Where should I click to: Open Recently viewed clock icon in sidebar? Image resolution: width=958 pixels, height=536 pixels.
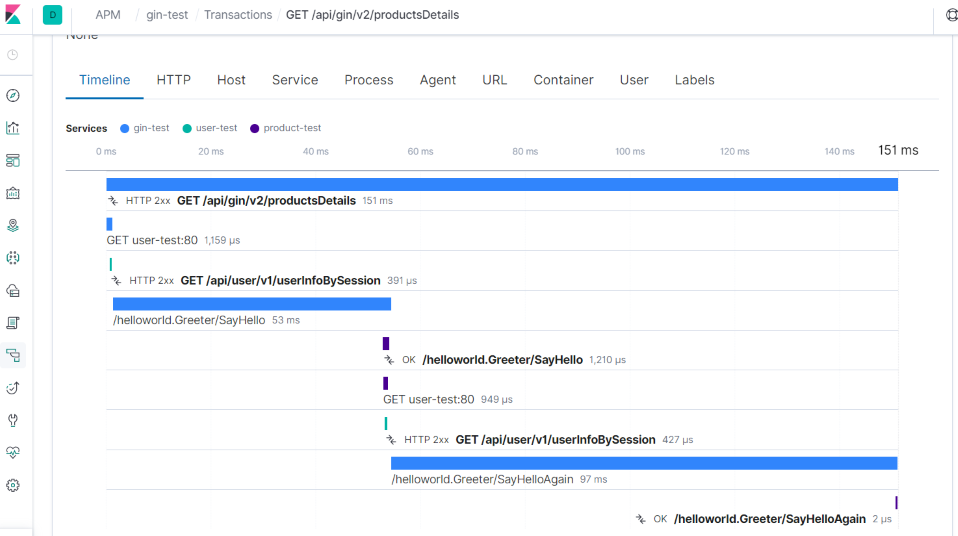click(x=13, y=55)
